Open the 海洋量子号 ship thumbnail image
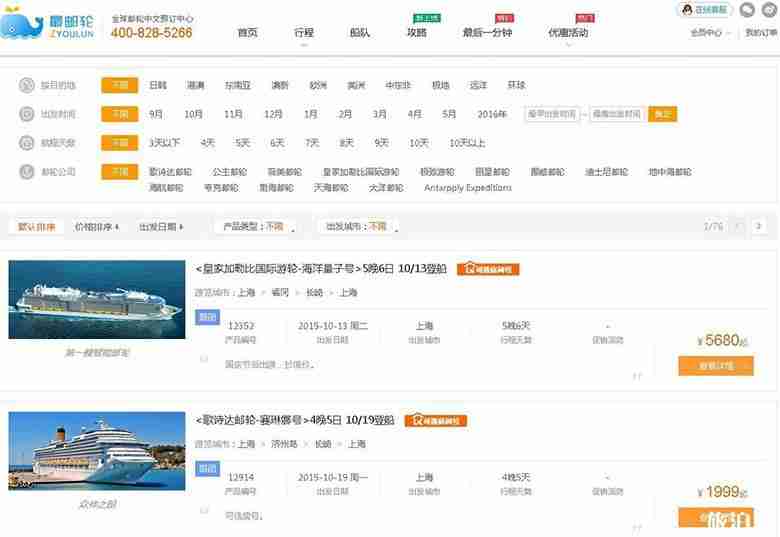This screenshot has height=537, width=780. (x=97, y=299)
